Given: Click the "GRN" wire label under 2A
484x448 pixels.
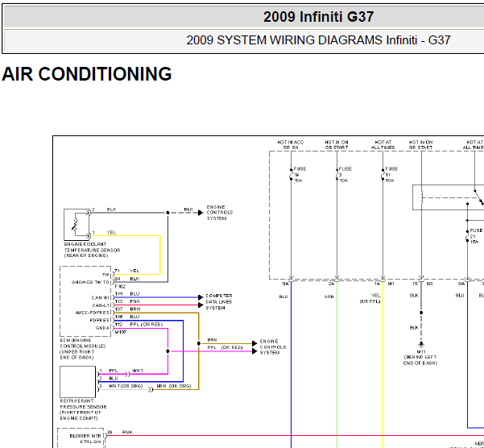Looking at the screenshot, I should (x=329, y=297).
